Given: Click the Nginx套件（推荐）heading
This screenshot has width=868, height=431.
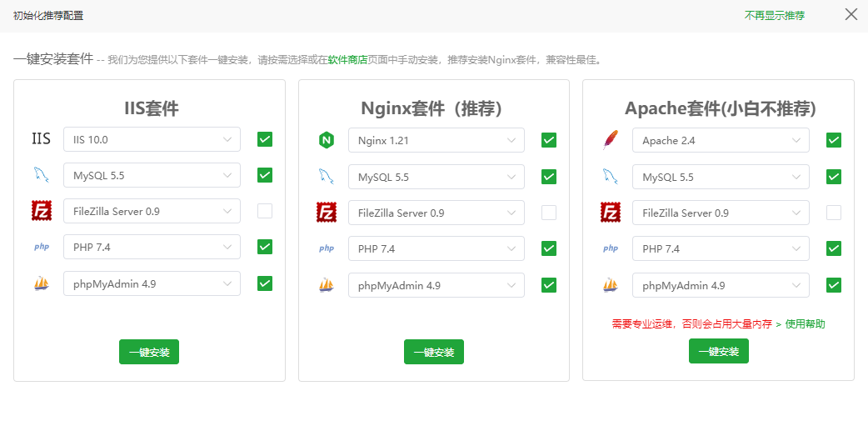Looking at the screenshot, I should tap(433, 108).
